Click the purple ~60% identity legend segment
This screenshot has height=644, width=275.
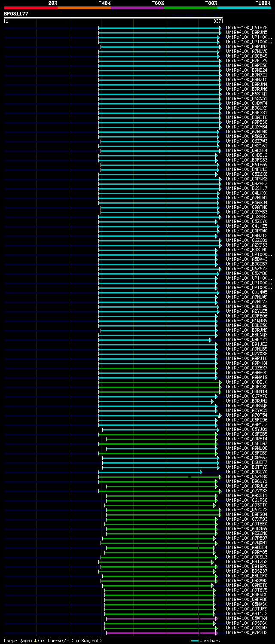(137, 8)
